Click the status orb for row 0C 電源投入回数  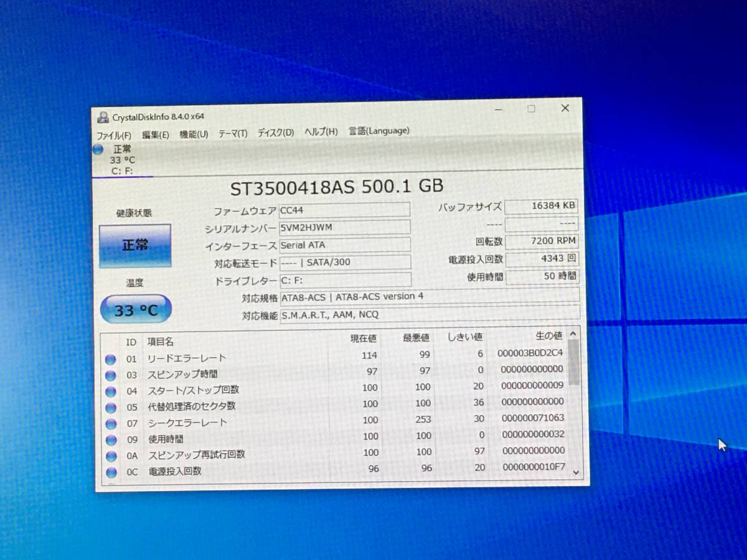111,472
